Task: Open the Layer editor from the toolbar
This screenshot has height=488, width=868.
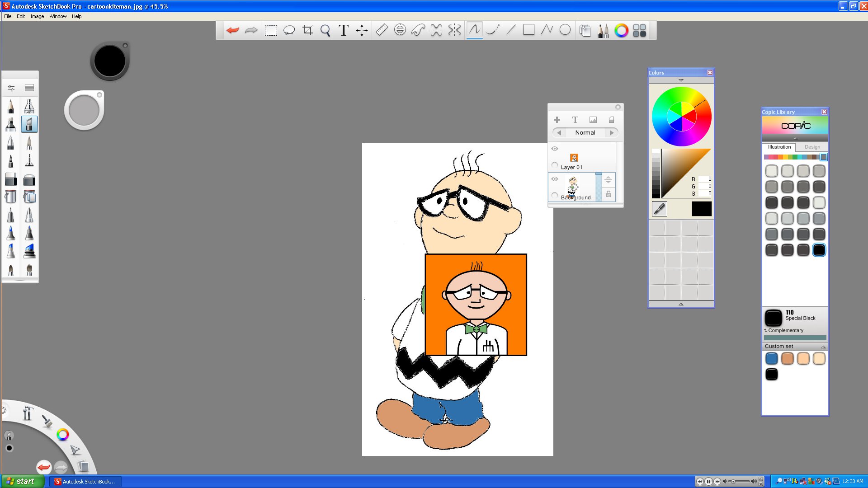Action: click(585, 30)
